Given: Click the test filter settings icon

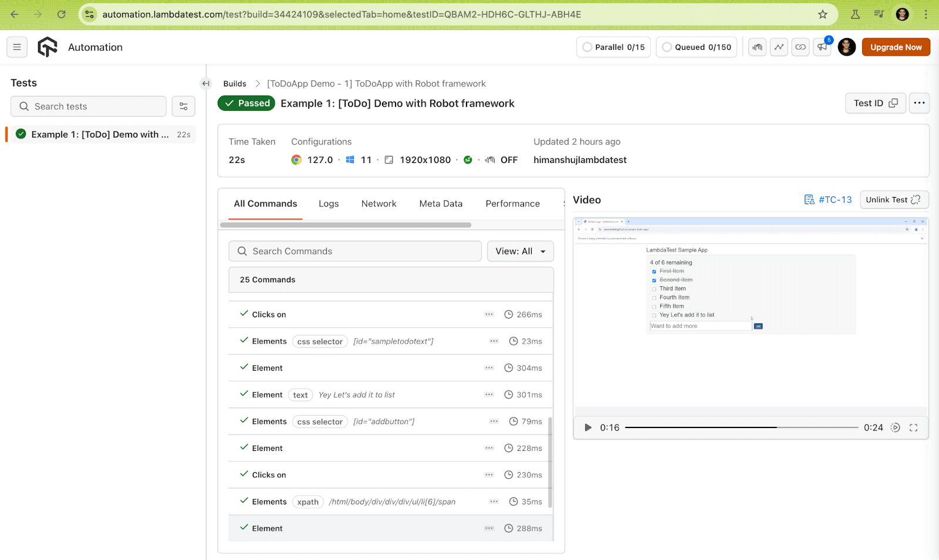Looking at the screenshot, I should [184, 106].
